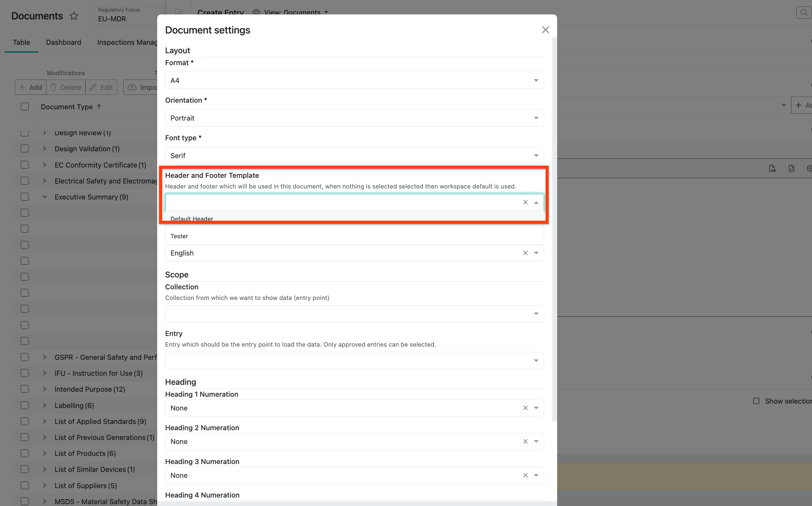Open Heading 1 Numeration dropdown
The height and width of the screenshot is (506, 812).
536,408
